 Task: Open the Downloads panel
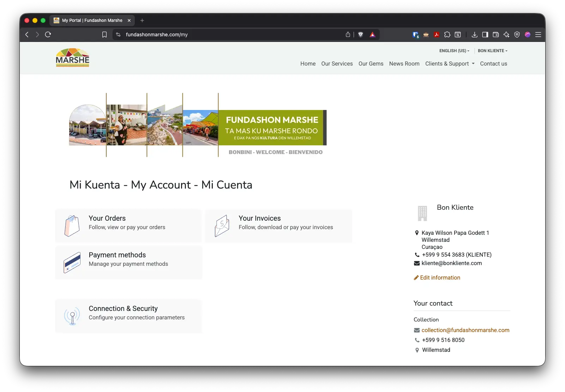(x=475, y=35)
